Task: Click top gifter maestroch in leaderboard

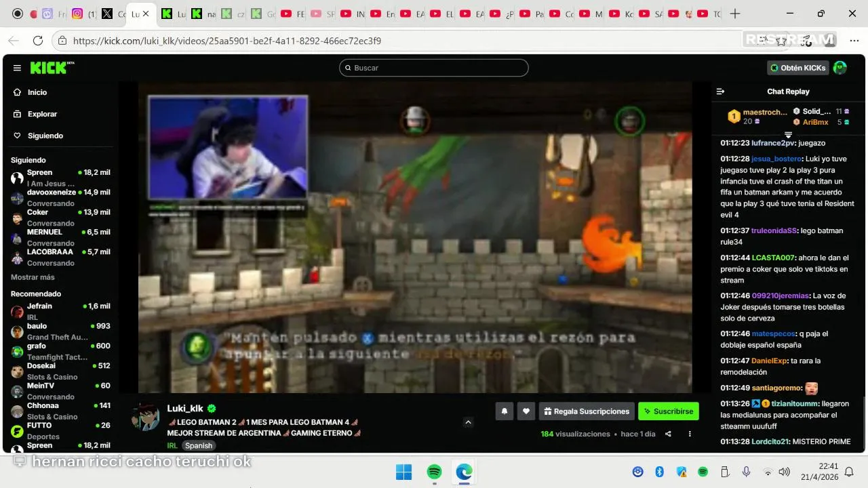Action: [765, 112]
